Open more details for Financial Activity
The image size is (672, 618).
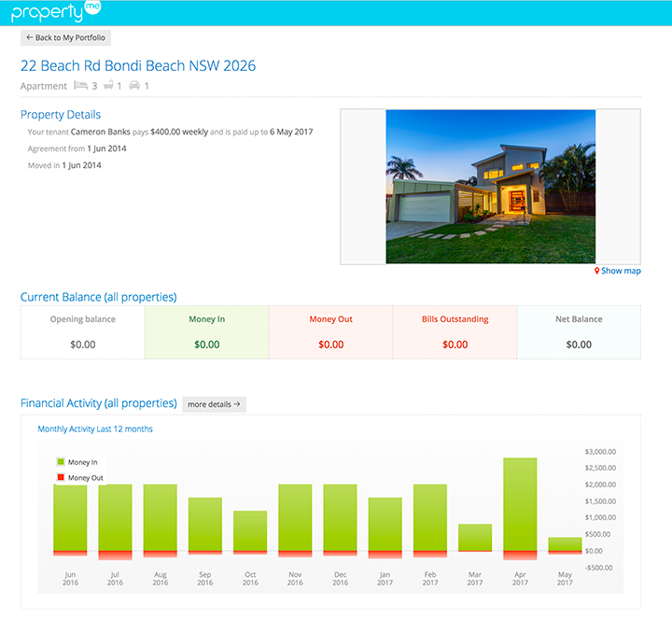pos(214,404)
